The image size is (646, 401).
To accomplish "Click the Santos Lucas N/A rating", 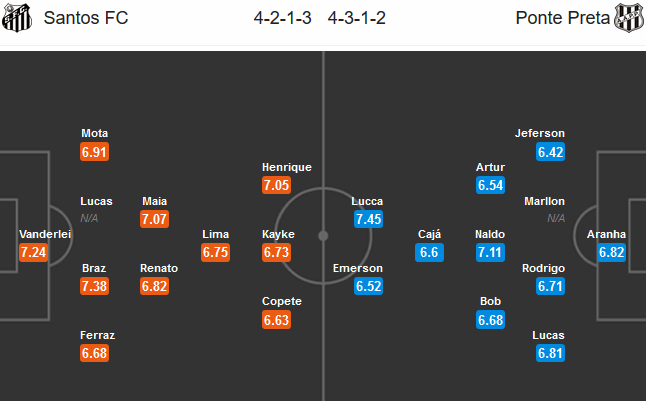I will click(x=89, y=218).
